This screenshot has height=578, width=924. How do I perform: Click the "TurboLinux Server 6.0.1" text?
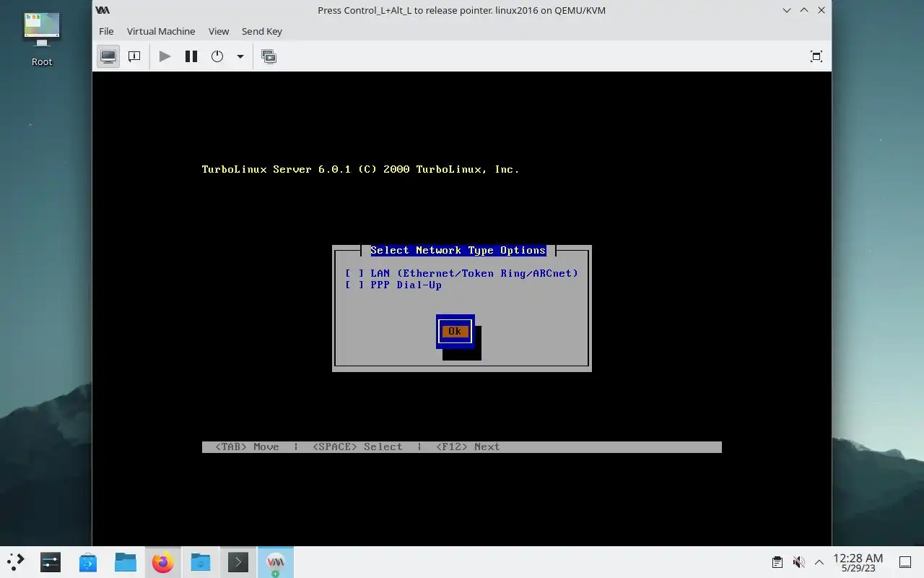[x=276, y=169]
